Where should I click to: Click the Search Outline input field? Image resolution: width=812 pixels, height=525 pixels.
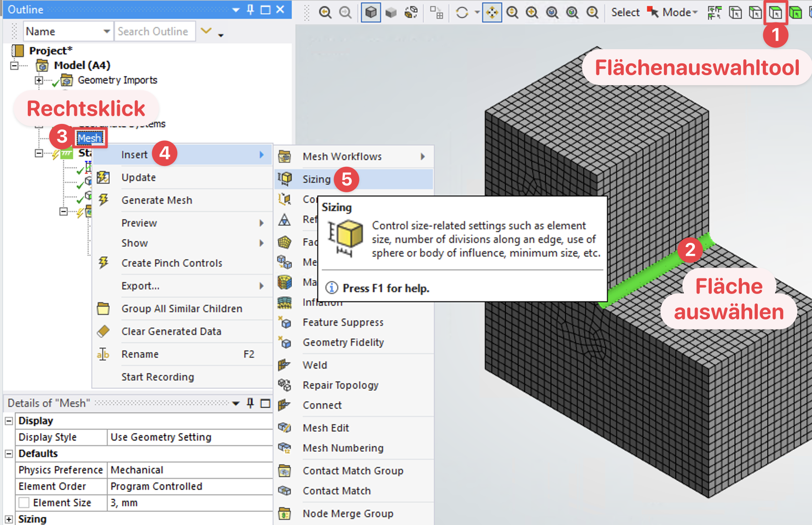[x=154, y=31]
